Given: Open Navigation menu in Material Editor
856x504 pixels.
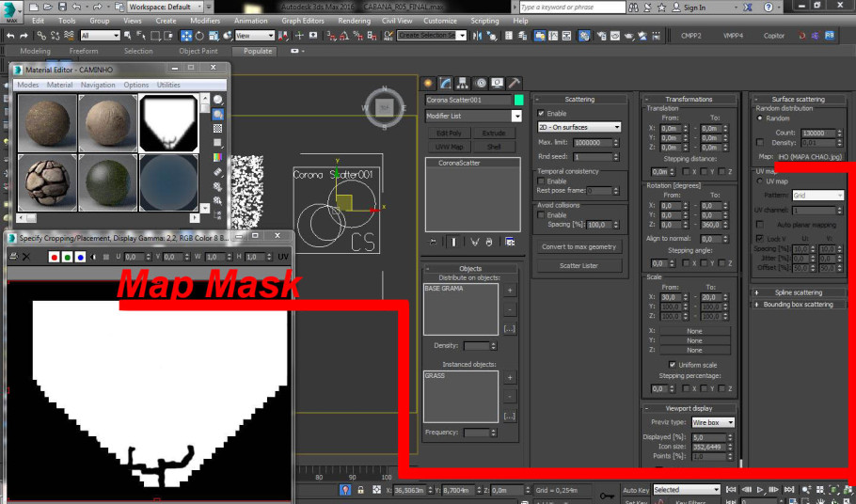Looking at the screenshot, I should (x=98, y=85).
